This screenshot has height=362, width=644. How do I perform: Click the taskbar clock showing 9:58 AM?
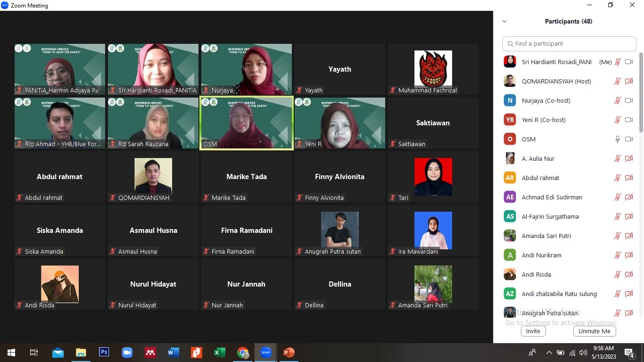[603, 352]
